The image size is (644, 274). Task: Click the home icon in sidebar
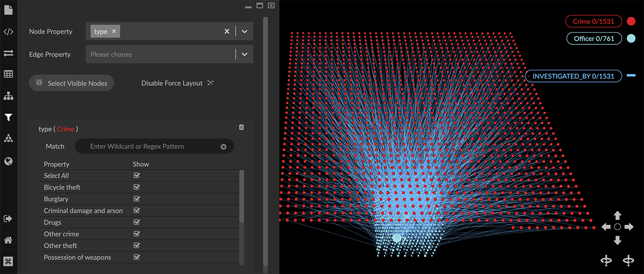8,240
